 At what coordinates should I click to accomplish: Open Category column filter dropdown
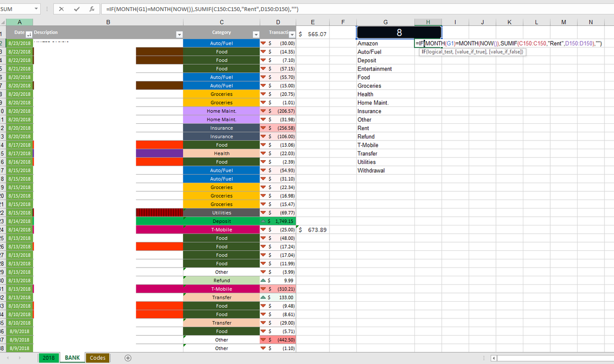pyautogui.click(x=255, y=34)
